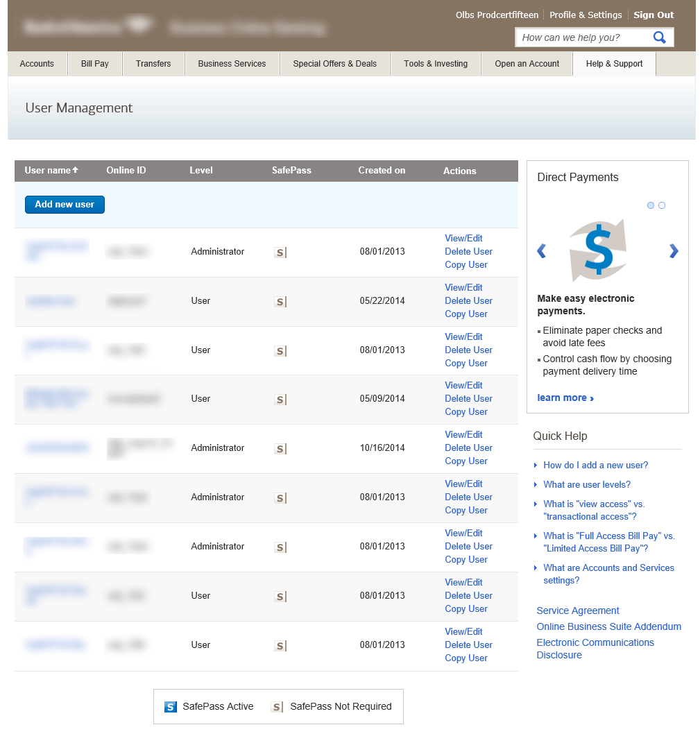Click the Created on column header
The width and height of the screenshot is (700, 734).
click(382, 171)
